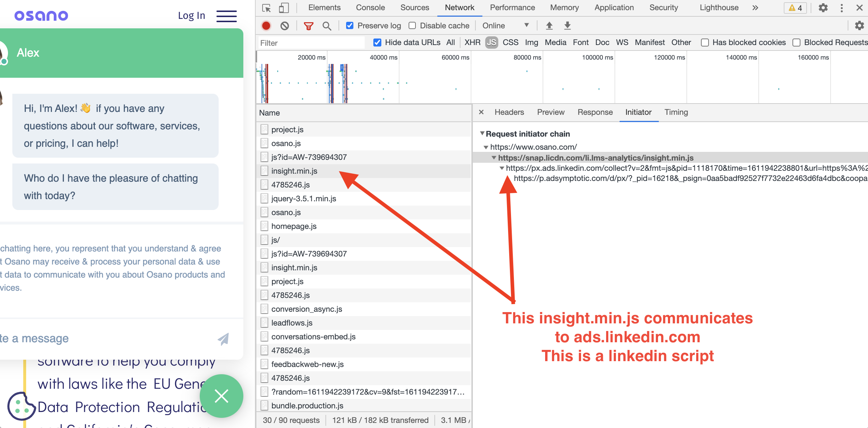Click the import HAR upload arrow icon

pyautogui.click(x=549, y=26)
